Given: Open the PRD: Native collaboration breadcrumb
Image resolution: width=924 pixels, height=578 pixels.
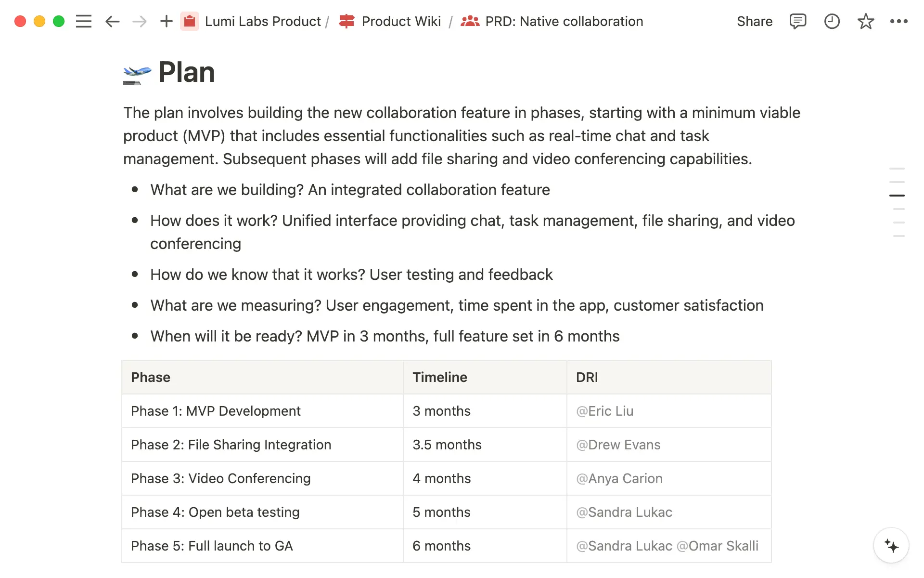Looking at the screenshot, I should point(564,21).
